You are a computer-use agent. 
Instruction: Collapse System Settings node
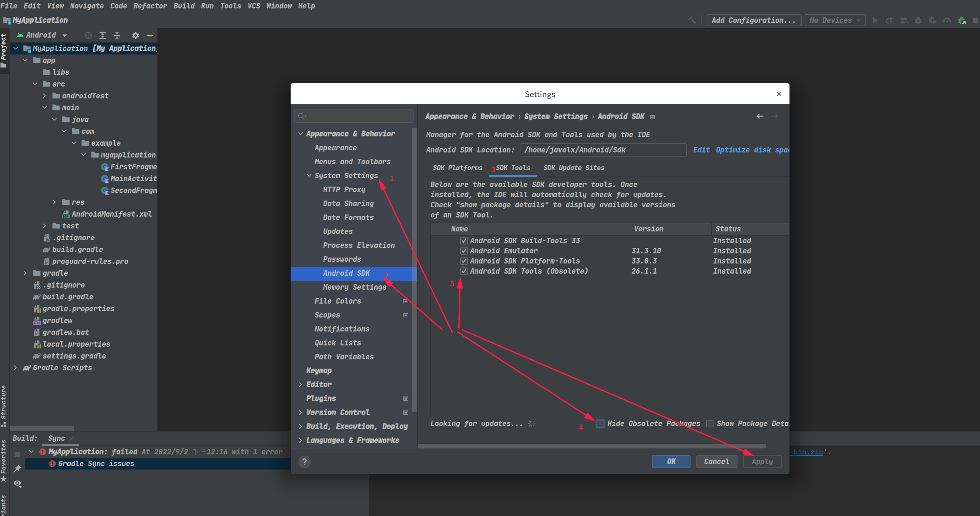point(309,176)
